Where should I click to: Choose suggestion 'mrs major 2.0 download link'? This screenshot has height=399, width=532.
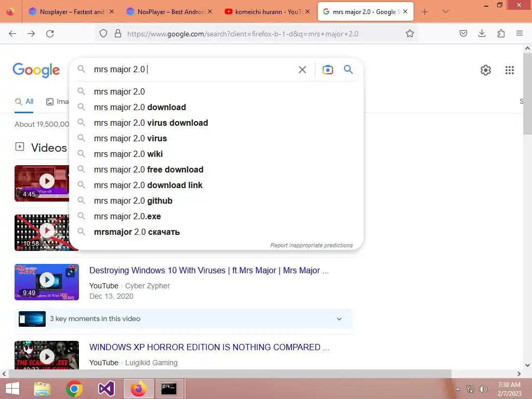tap(216, 185)
